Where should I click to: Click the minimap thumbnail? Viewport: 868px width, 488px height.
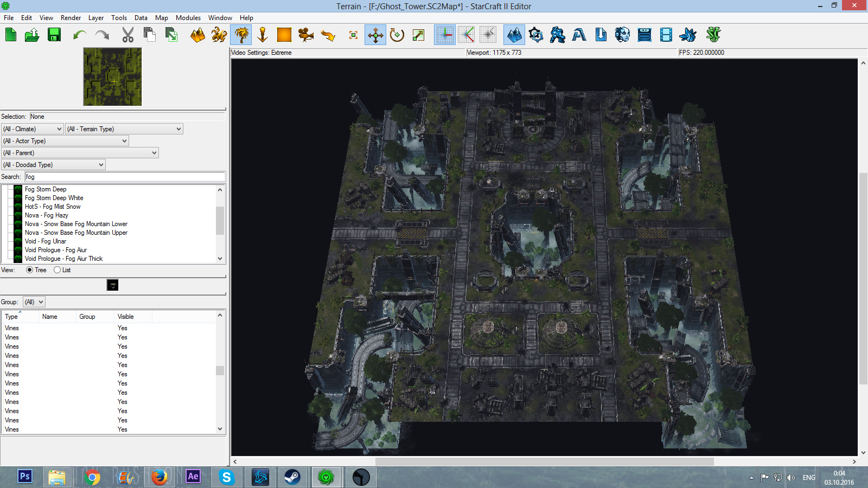pyautogui.click(x=112, y=76)
